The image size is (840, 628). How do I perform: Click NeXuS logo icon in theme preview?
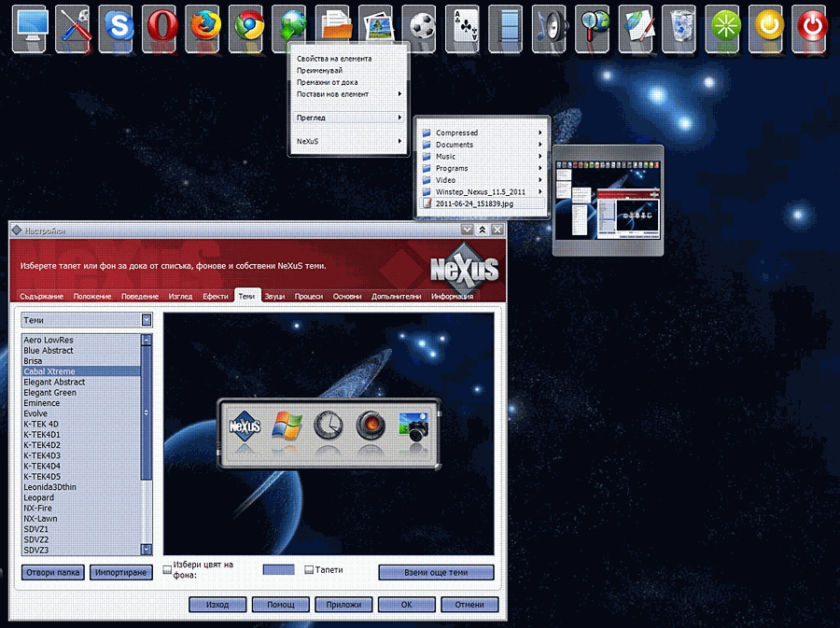point(245,426)
